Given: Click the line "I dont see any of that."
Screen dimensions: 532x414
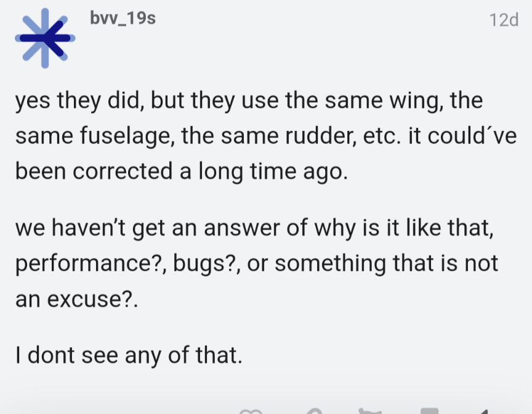Looking at the screenshot, I should (x=129, y=356).
